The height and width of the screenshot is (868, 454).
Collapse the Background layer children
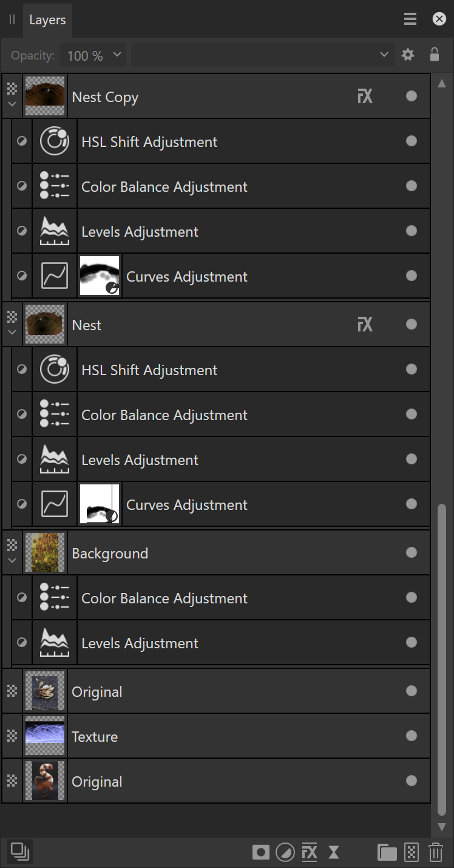tap(12, 561)
